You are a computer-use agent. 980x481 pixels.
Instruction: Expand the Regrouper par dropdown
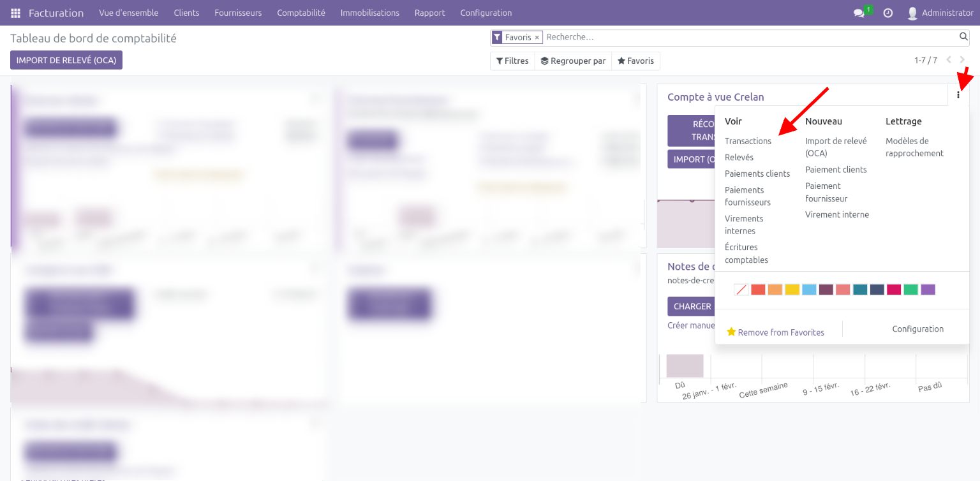pos(573,61)
